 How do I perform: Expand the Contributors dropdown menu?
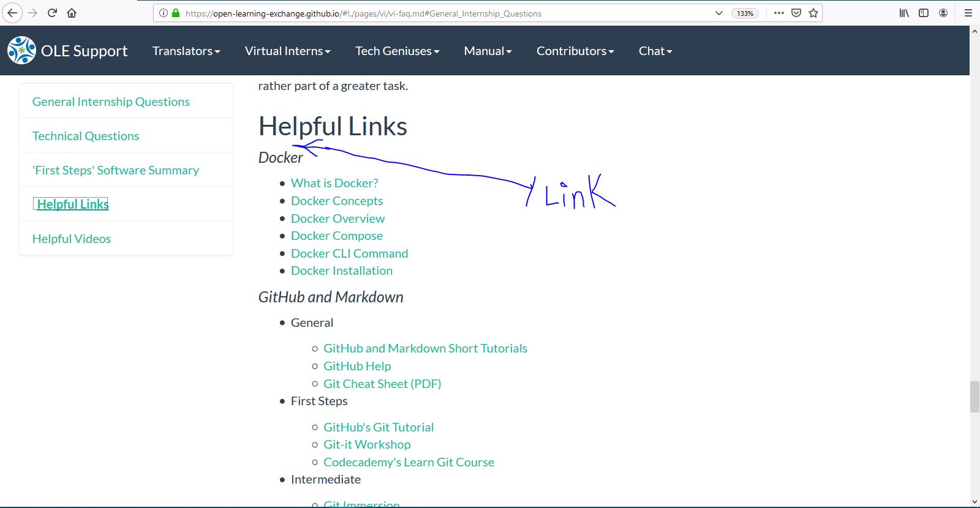(x=575, y=51)
